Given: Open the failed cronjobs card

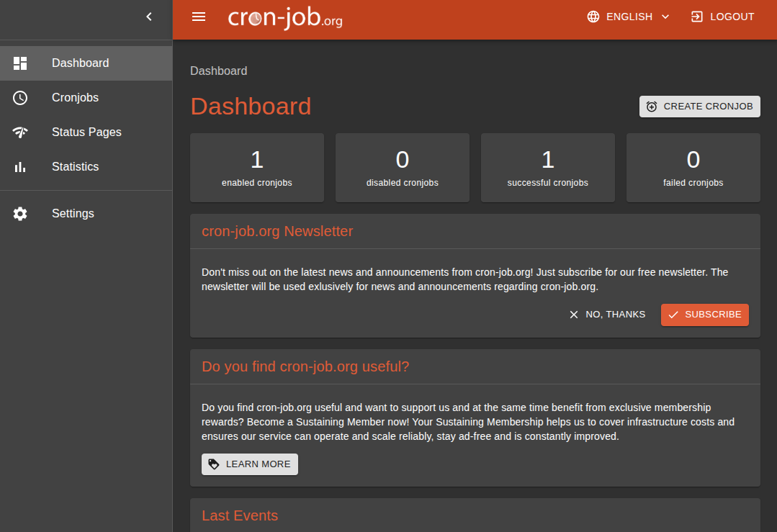Looking at the screenshot, I should pyautogui.click(x=693, y=168).
